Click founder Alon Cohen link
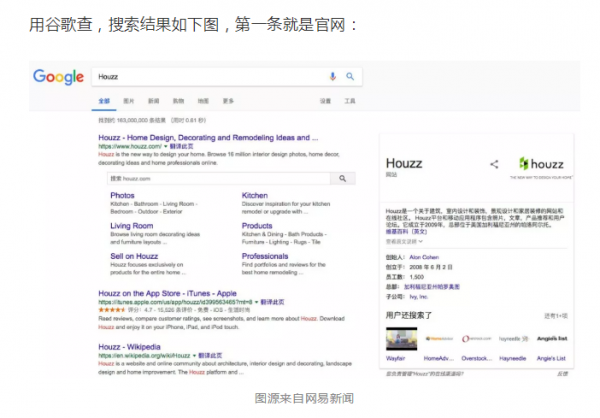The image size is (600, 418). (424, 257)
